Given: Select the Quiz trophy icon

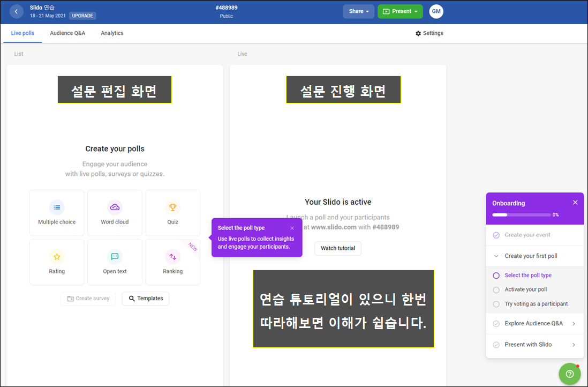Looking at the screenshot, I should [172, 207].
